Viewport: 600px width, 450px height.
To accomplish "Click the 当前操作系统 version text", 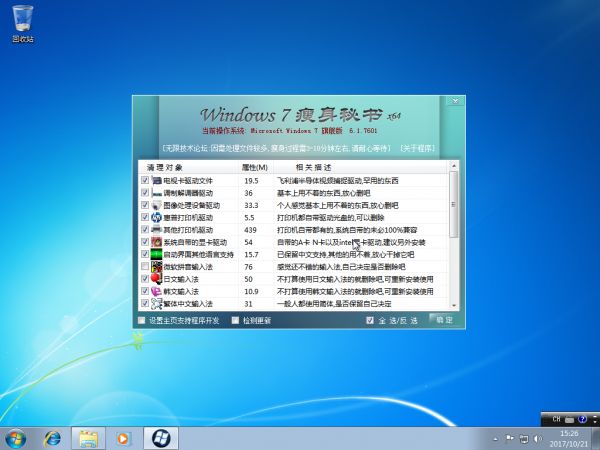I will pyautogui.click(x=290, y=130).
